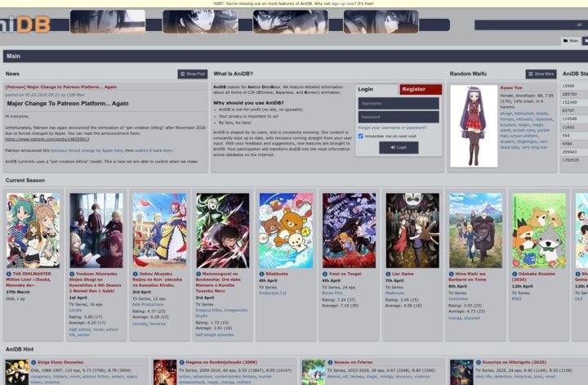Click into the Username field
This screenshot has width=588, height=385.
399,104
